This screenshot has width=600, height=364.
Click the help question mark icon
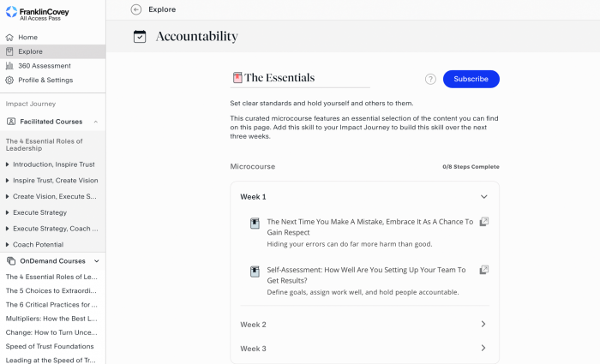(430, 79)
